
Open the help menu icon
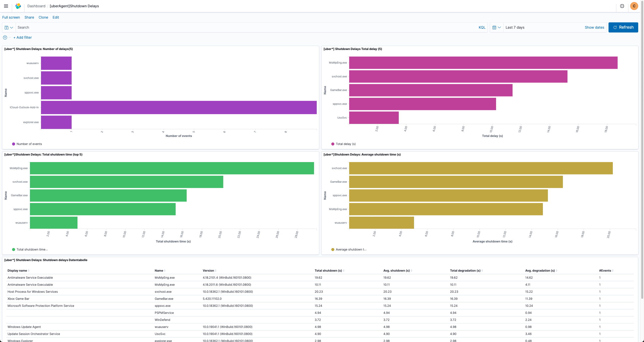point(622,6)
